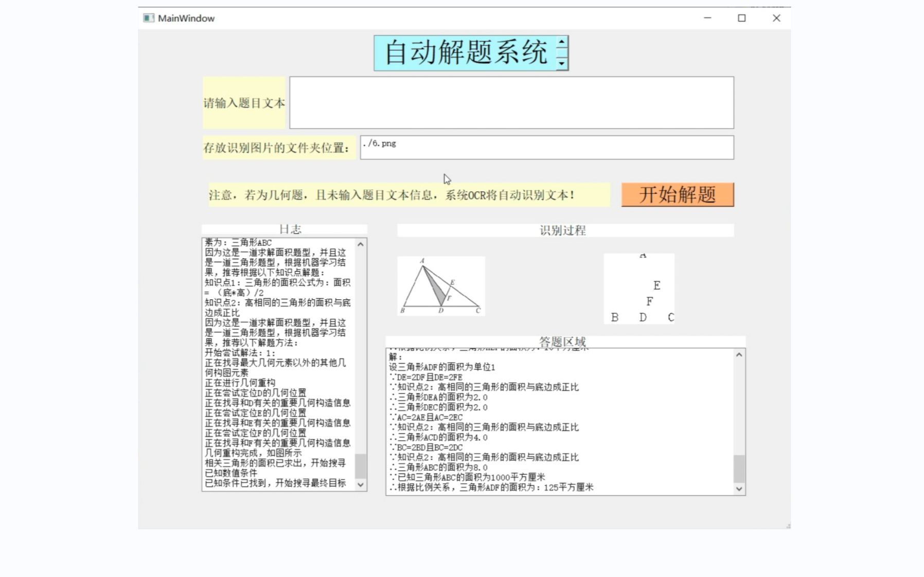The width and height of the screenshot is (924, 577).
Task: Open the triangle geometry figure thumbnail
Action: click(x=441, y=286)
